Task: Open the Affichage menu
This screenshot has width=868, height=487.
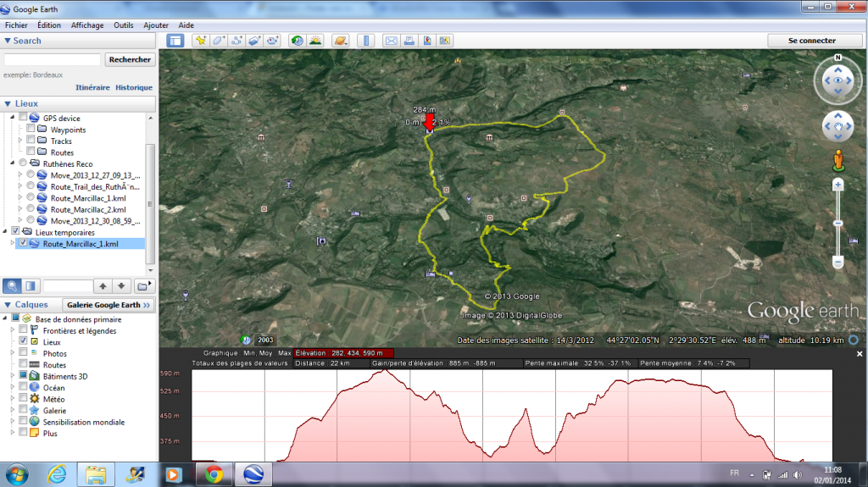Action: (x=87, y=25)
